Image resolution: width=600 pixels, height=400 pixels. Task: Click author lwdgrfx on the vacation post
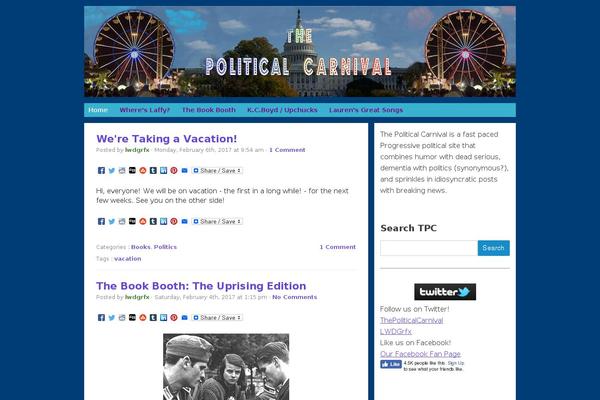pos(137,150)
